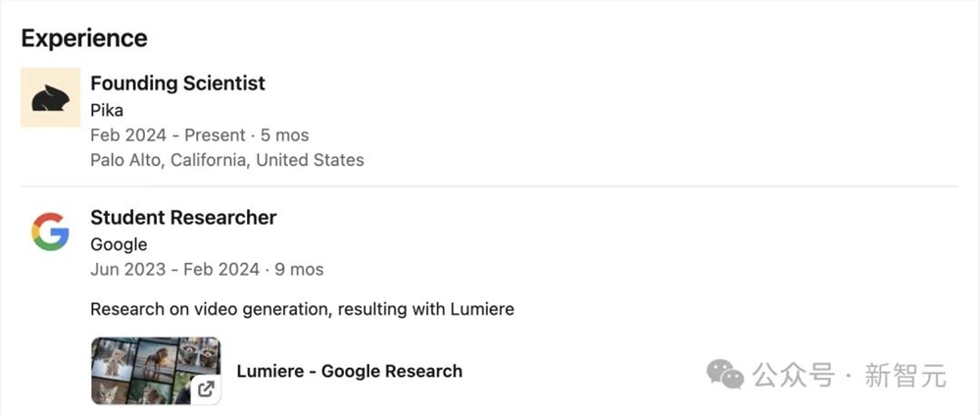Open external link icon on Lumiere thumbnail
The image size is (980, 415).
pyautogui.click(x=206, y=389)
